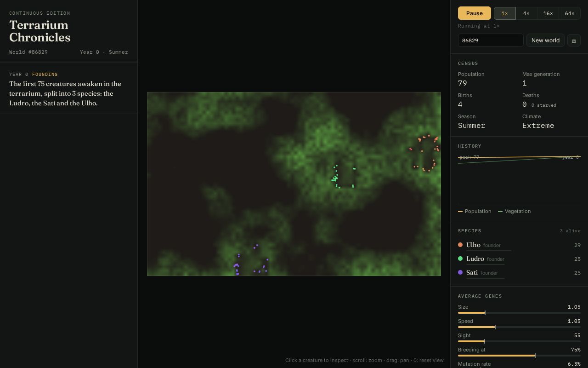Click the Mutation rate value 6.3%
The image size is (588, 368).
(574, 364)
